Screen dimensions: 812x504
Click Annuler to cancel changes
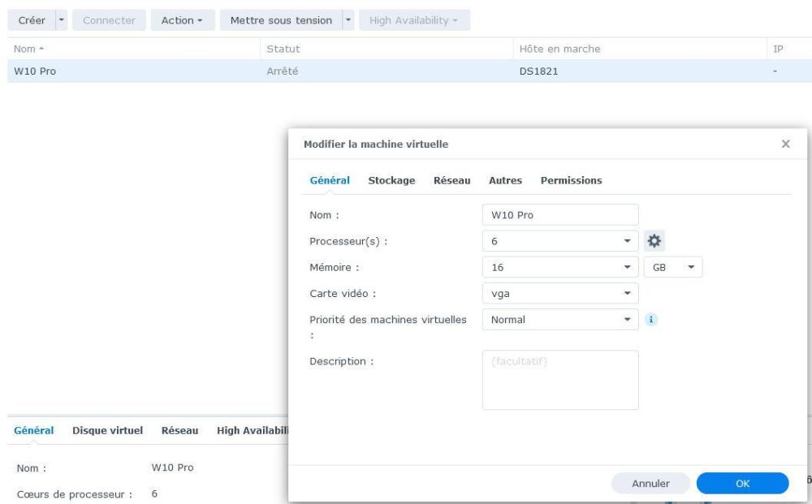[x=650, y=484]
